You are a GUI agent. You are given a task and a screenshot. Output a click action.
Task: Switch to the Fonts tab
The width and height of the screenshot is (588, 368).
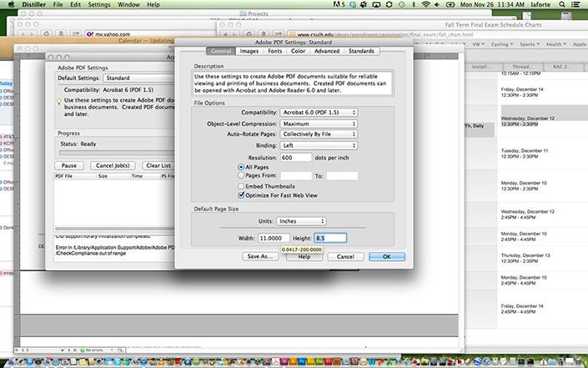tap(274, 51)
